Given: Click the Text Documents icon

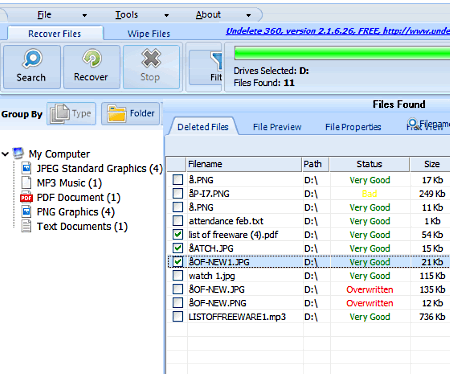Looking at the screenshot, I should pyautogui.click(x=26, y=226).
